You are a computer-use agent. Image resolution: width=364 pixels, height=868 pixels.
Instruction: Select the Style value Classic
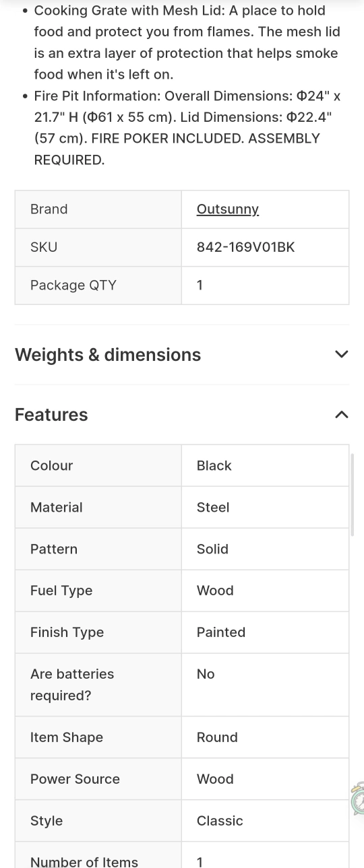coord(220,821)
